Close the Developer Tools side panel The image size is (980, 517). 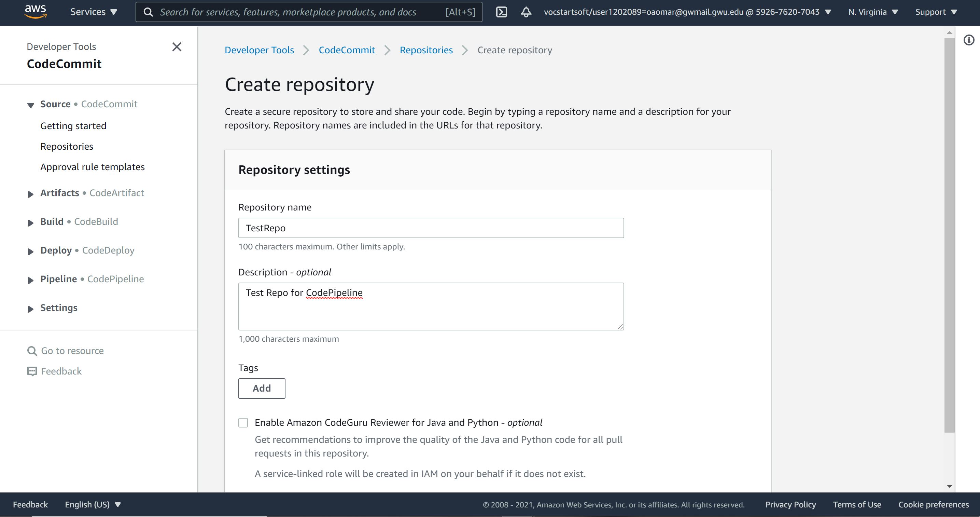pyautogui.click(x=177, y=47)
